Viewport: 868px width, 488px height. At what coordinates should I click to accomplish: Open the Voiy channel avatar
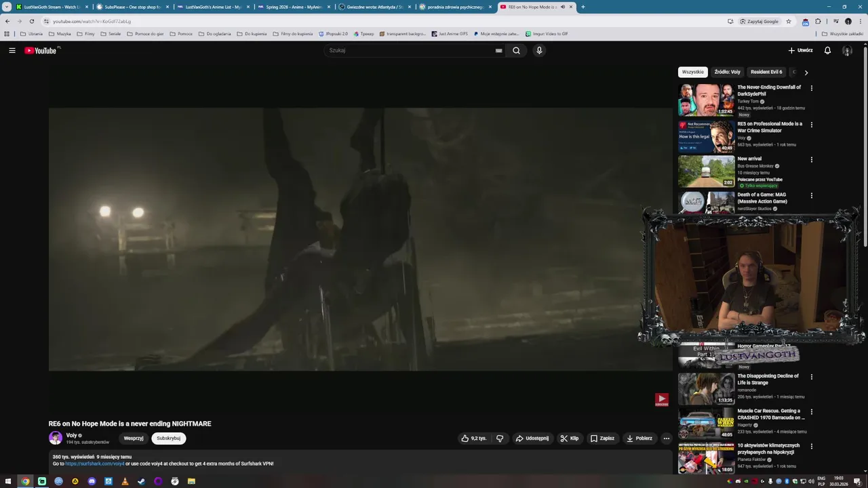point(56,438)
